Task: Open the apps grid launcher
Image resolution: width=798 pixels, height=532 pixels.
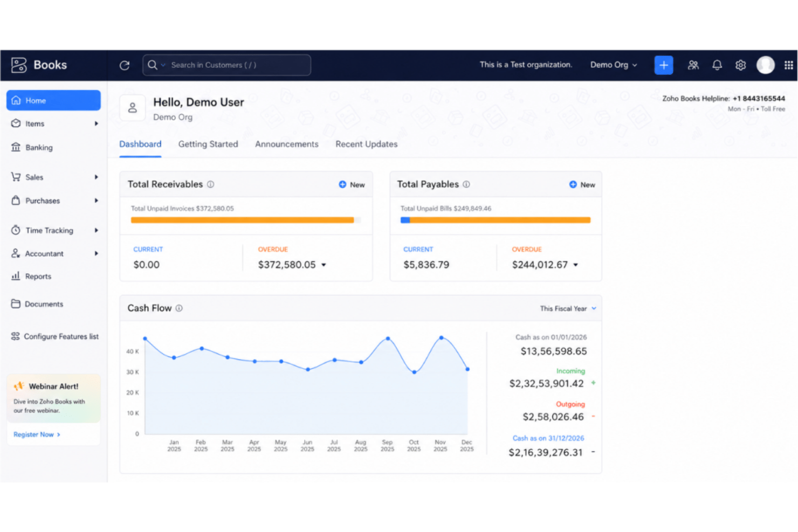Action: coord(789,65)
